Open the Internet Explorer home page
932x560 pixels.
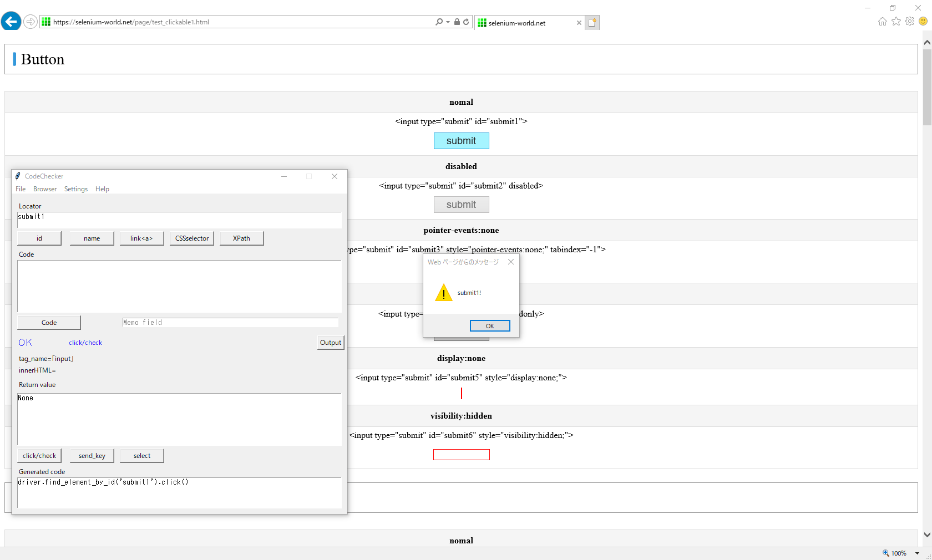(x=882, y=22)
